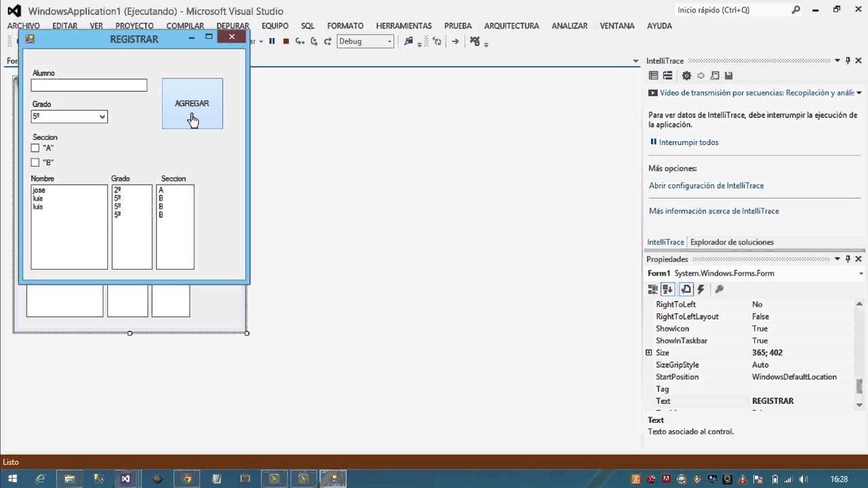This screenshot has height=488, width=868.
Task: Open the ANALIZAR menu
Action: (570, 26)
